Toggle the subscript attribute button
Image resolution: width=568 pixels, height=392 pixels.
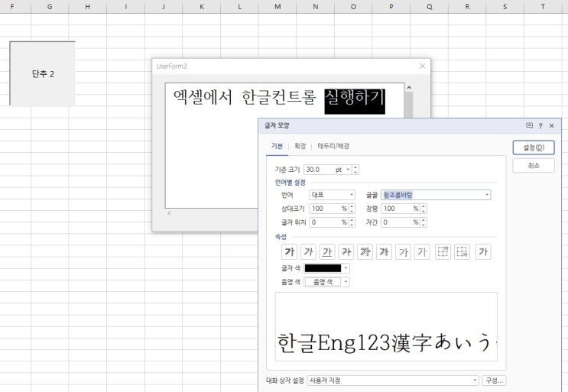(462, 251)
